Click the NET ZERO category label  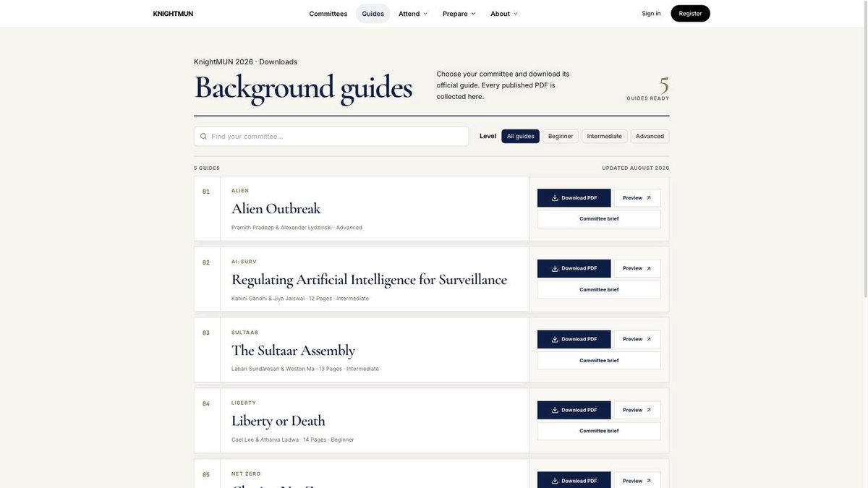246,474
